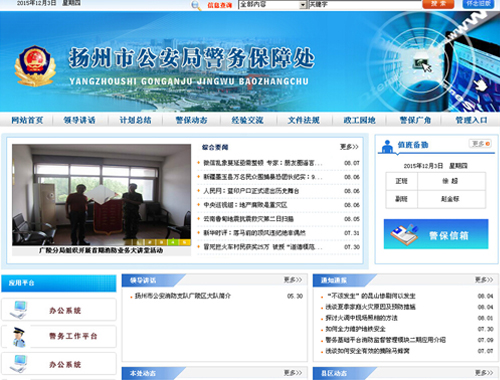Image resolution: width=500 pixels, height=380 pixels.
Task: Click the computer icon for first 办公系统
Action: click(x=19, y=310)
